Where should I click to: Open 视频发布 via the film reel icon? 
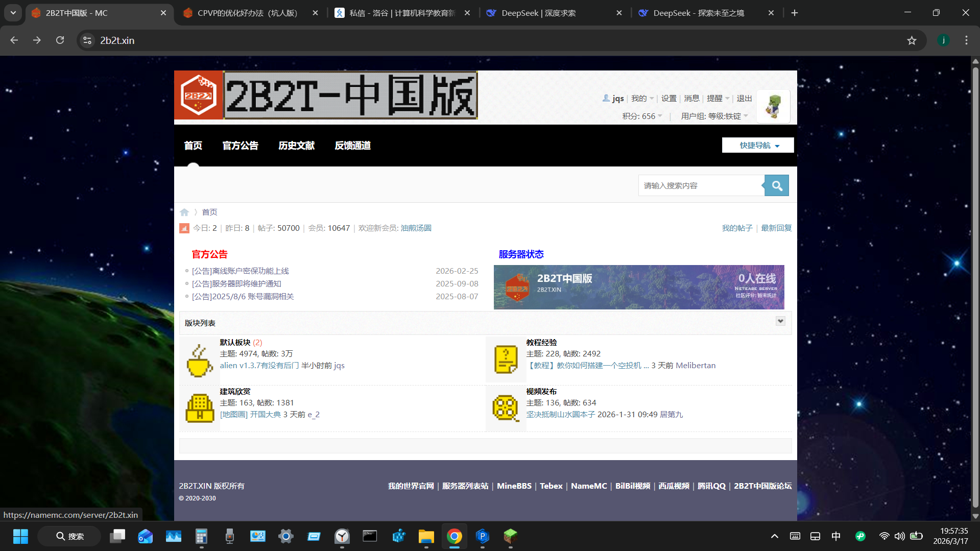point(505,408)
